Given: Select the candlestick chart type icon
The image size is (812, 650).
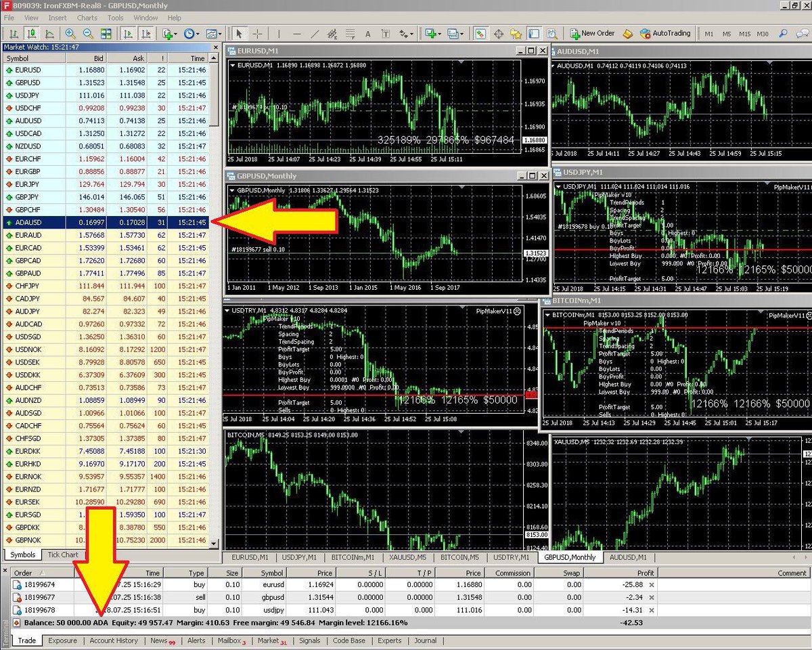Looking at the screenshot, I should pyautogui.click(x=31, y=33).
